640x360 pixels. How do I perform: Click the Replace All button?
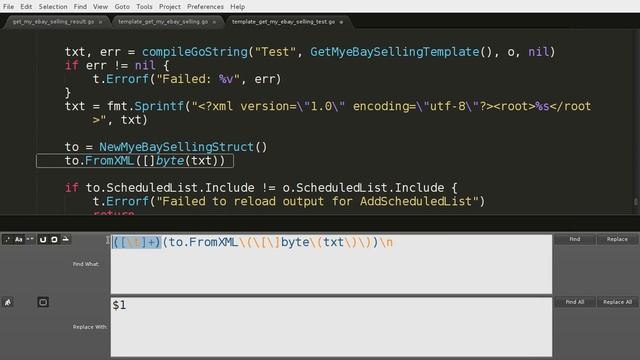pyautogui.click(x=617, y=302)
